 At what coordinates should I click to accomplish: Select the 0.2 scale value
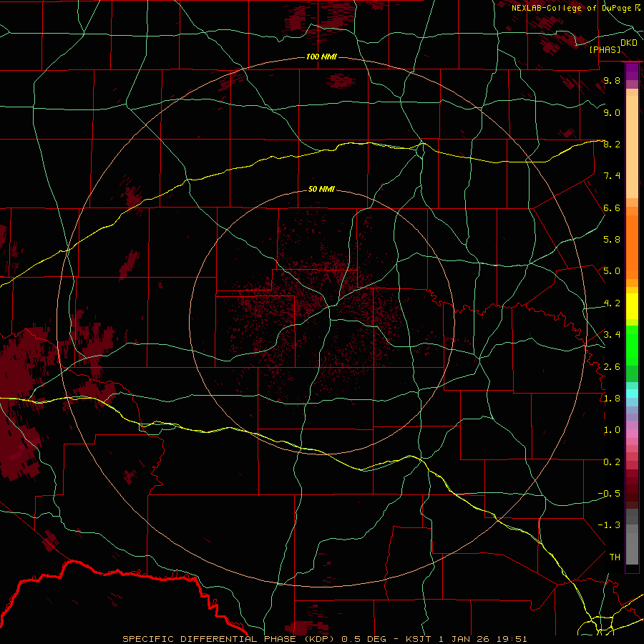point(612,462)
